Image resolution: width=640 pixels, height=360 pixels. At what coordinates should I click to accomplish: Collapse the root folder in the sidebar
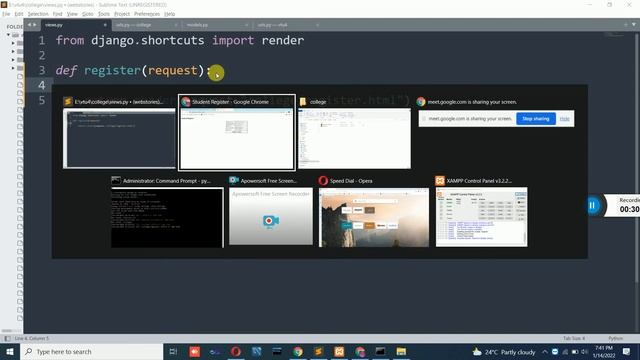coord(8,35)
